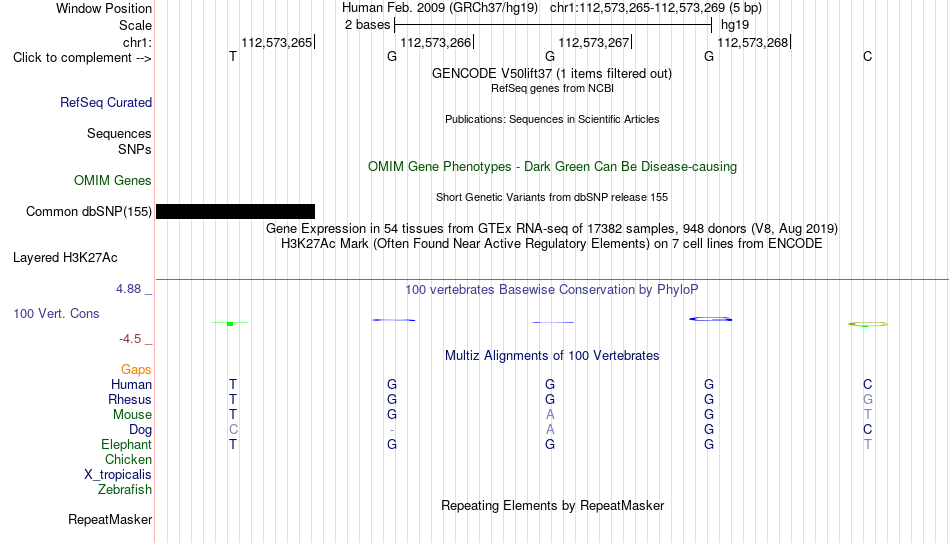Click the Dog row C in last column
Image resolution: width=950 pixels, height=543 pixels.
click(868, 430)
